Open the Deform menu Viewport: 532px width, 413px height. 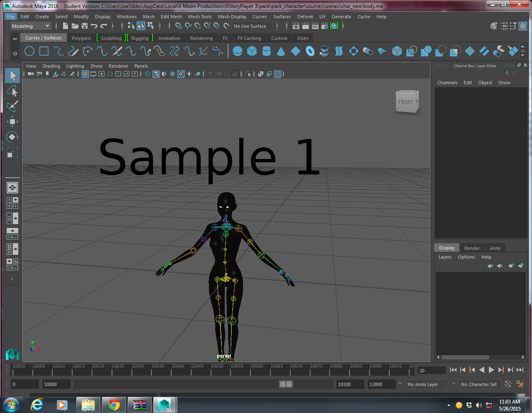(305, 17)
